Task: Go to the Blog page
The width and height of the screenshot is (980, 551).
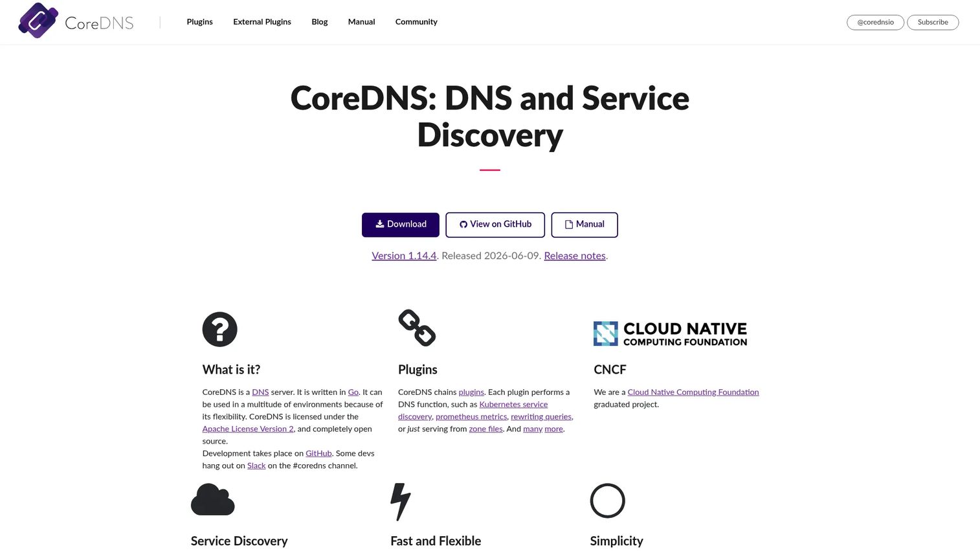Action: click(320, 22)
